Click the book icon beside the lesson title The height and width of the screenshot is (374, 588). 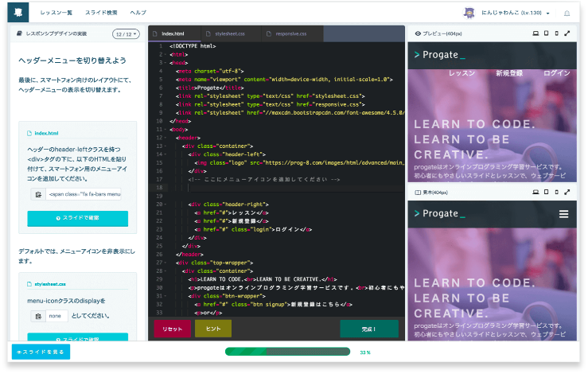tap(20, 33)
